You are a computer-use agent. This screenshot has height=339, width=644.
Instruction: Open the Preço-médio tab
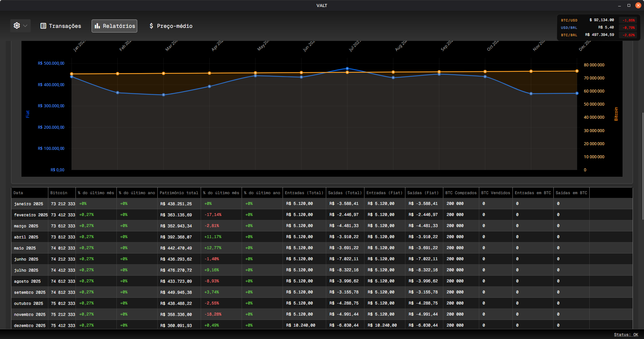171,26
